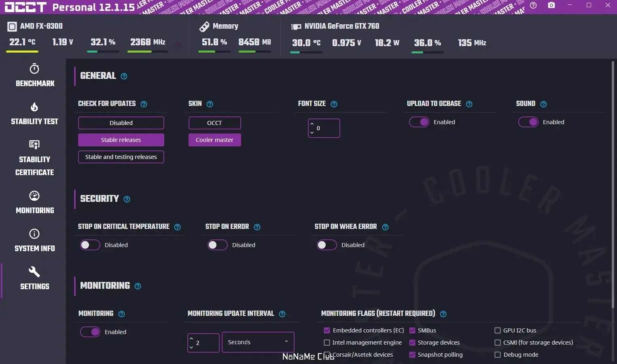The height and width of the screenshot is (364, 617).
Task: Show help for Monitoring Update Interval
Action: pos(282,314)
